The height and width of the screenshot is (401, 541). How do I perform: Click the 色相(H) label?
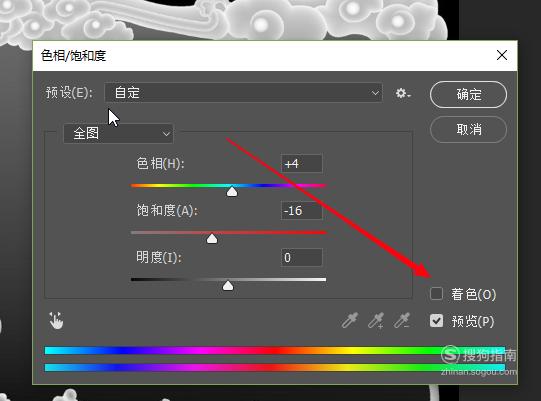tap(160, 163)
